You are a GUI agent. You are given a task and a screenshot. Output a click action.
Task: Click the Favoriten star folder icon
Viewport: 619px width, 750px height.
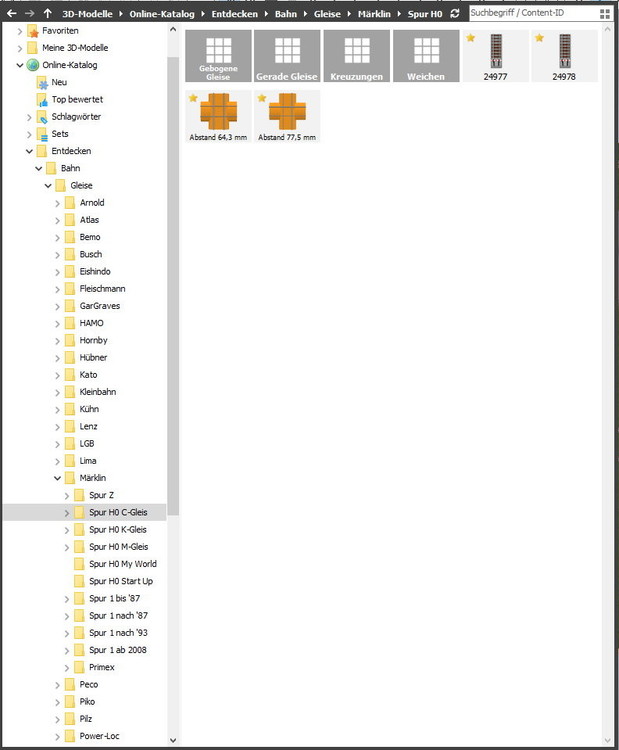[33, 31]
